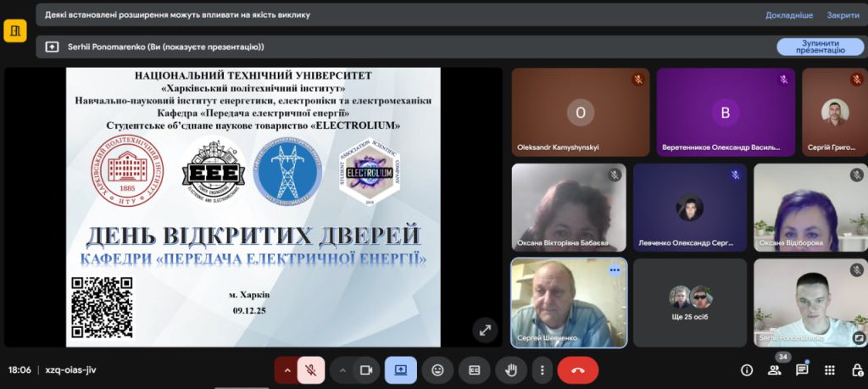Expand the audio settings chevron

(287, 370)
